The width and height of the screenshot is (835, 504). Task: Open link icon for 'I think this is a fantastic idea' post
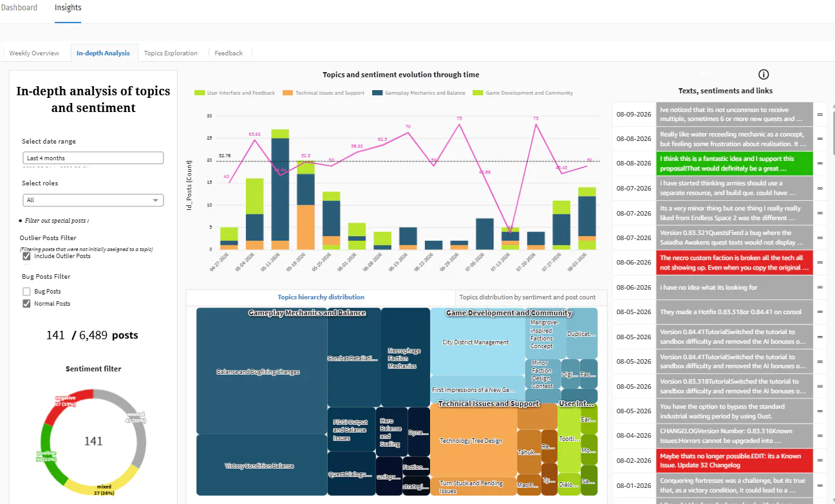820,163
